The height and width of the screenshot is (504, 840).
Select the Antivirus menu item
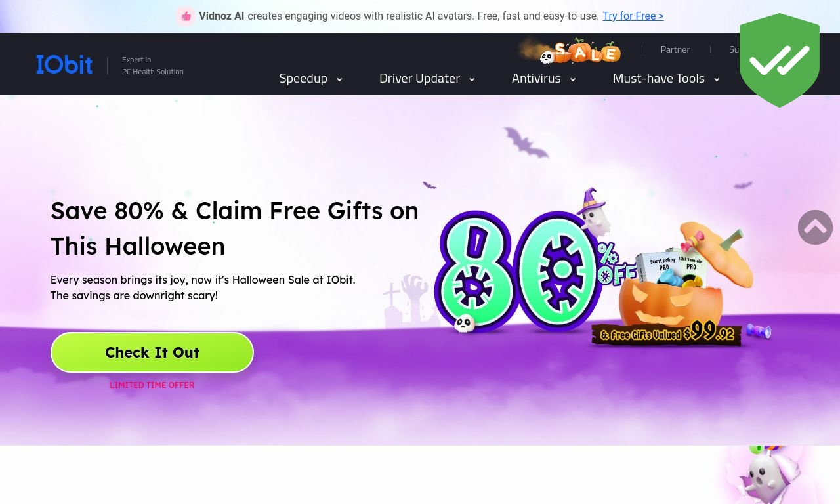(x=536, y=78)
